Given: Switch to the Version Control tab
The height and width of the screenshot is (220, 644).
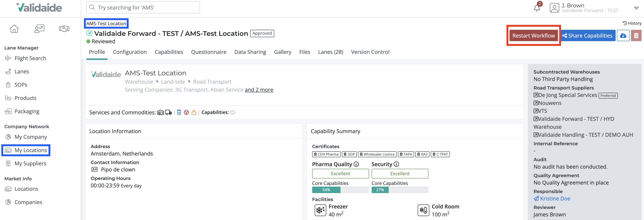Looking at the screenshot, I should point(370,52).
